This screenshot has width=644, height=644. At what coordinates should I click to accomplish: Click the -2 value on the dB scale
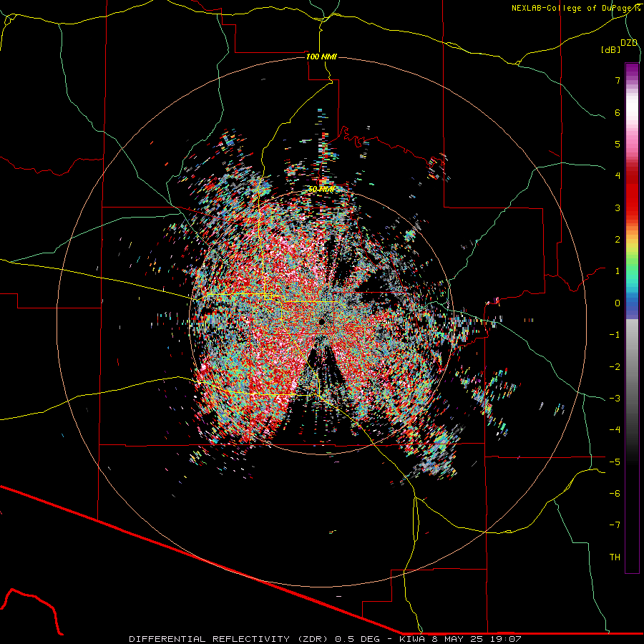pyautogui.click(x=615, y=366)
